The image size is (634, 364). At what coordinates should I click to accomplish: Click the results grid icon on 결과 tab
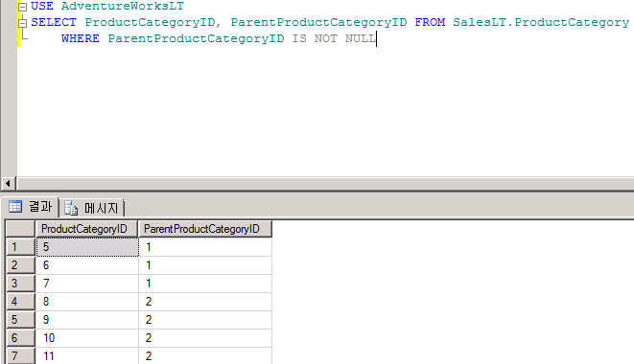point(15,207)
